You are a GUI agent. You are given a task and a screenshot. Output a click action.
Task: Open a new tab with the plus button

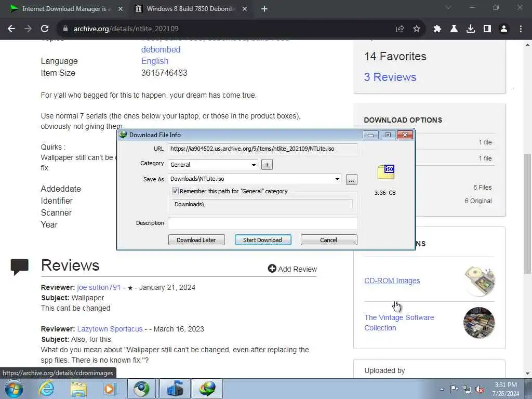264,9
